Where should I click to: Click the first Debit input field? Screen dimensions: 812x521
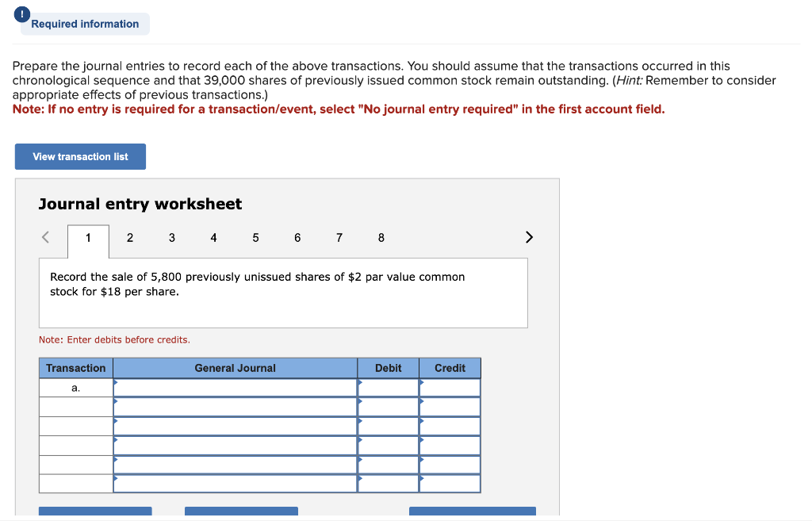[x=389, y=387]
